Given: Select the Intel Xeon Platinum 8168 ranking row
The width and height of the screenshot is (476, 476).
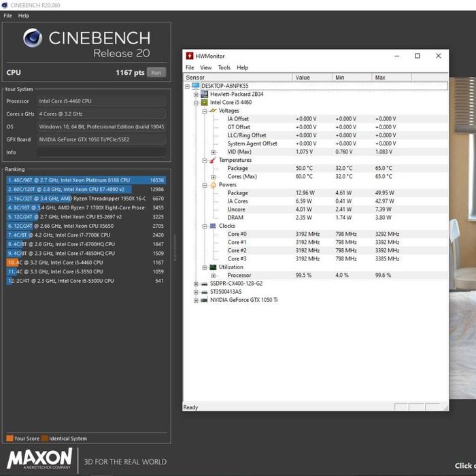Looking at the screenshot, I should coord(86,180).
